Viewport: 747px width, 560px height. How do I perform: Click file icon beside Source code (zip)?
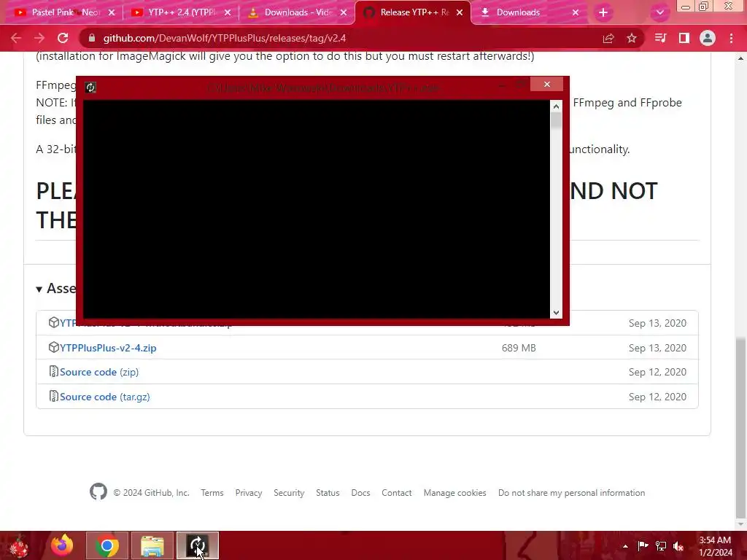pyautogui.click(x=53, y=371)
